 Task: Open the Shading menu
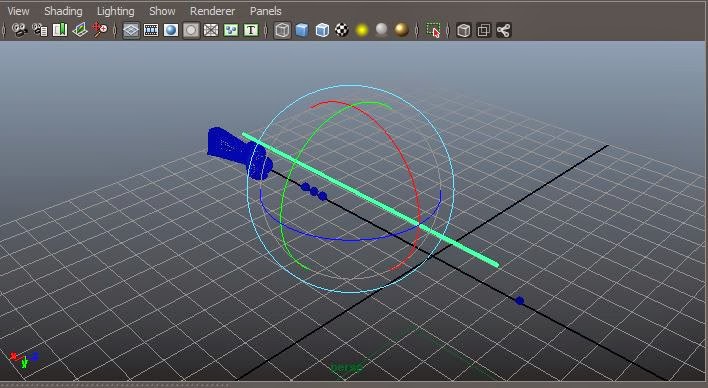(63, 11)
